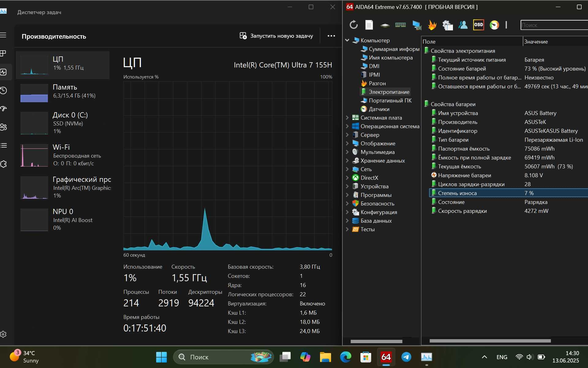Select the Паспортная ёмкость row

[508, 148]
